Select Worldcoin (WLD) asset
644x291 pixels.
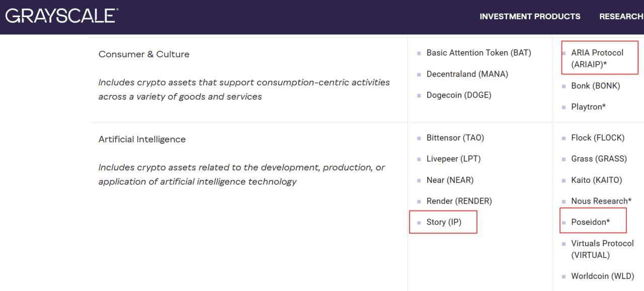[602, 276]
